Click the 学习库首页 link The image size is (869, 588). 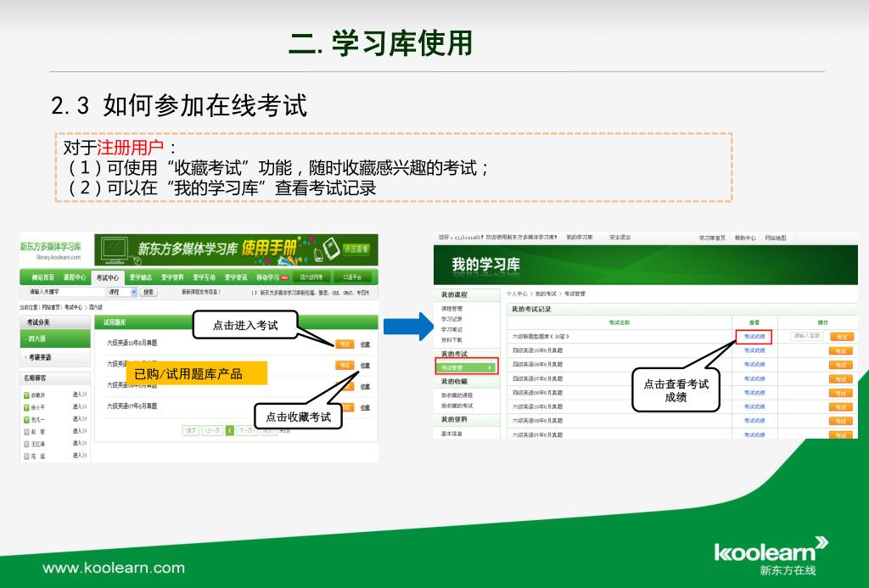point(712,238)
